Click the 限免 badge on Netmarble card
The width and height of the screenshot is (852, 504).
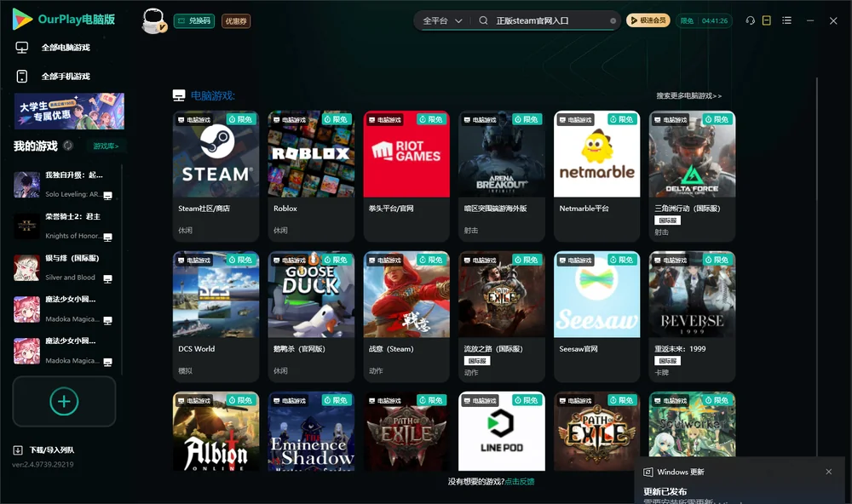coord(622,119)
